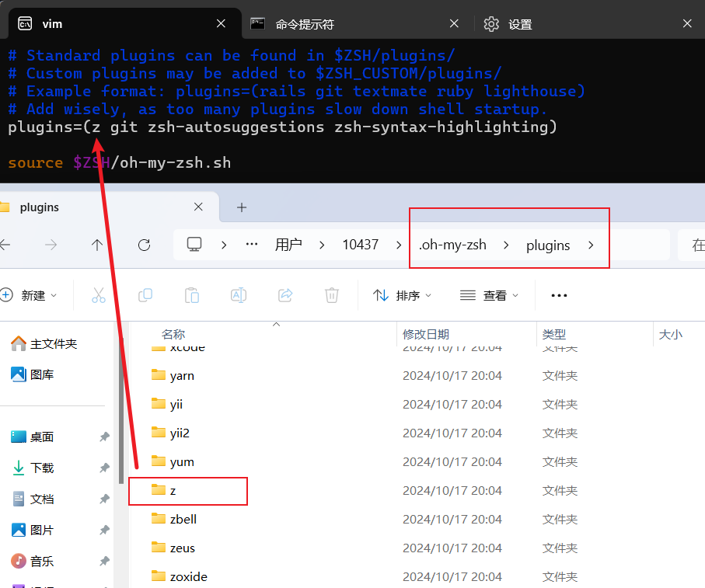Screen dimensions: 705x588
Task: Expand the chevron after 10437
Action: [x=399, y=245]
